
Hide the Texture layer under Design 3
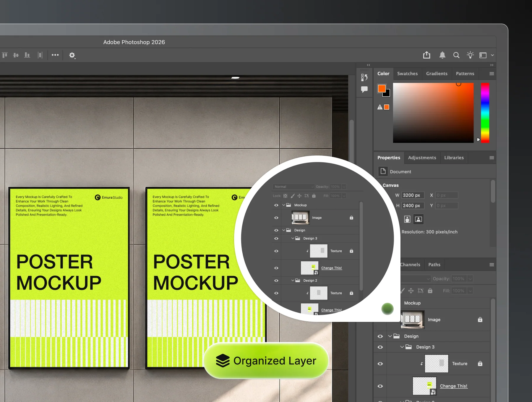[x=380, y=364]
